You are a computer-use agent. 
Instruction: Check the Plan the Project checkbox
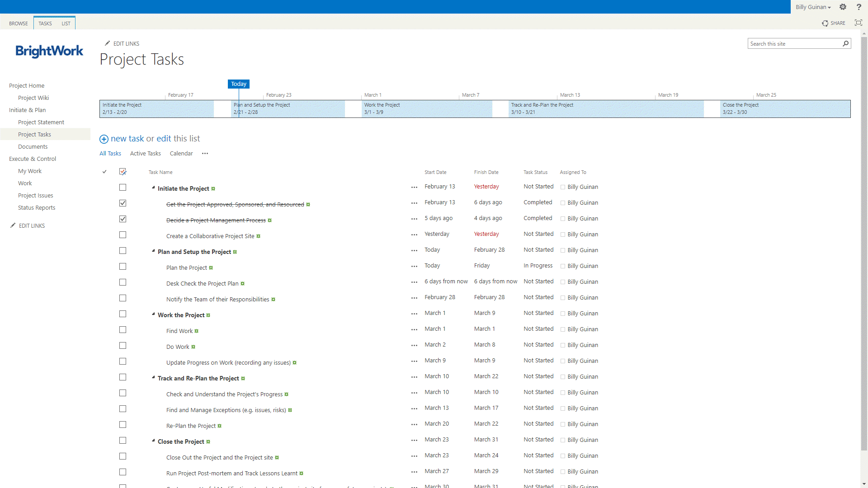coord(123,266)
